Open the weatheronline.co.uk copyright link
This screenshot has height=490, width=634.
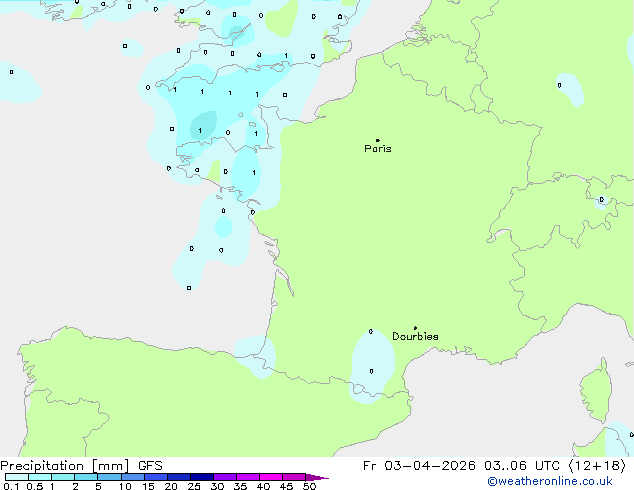coord(550,481)
